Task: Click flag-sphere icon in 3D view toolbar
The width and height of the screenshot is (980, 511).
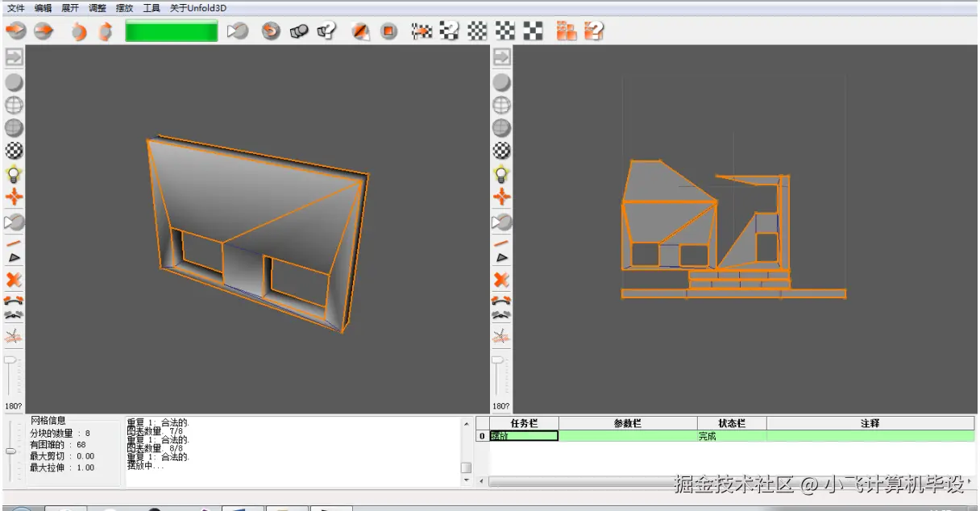Action: [15, 222]
